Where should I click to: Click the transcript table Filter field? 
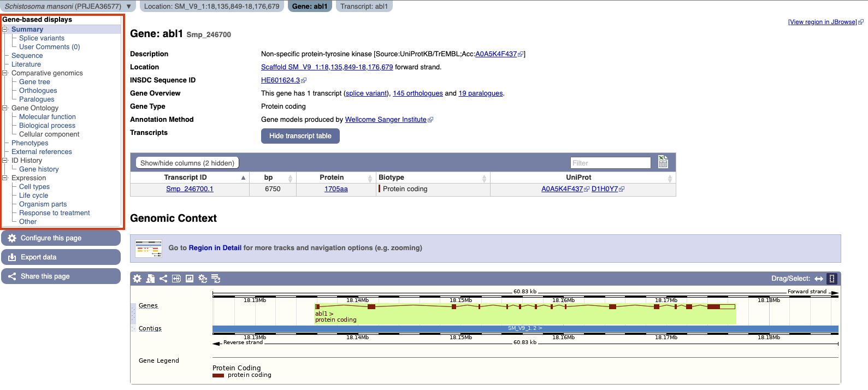click(x=610, y=163)
